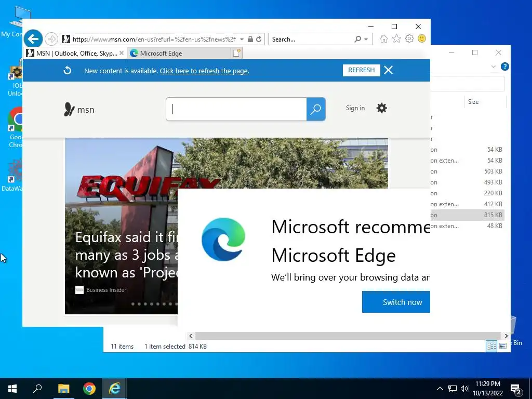
Task: Click 'Click here to refresh the page' link
Action: [204, 71]
